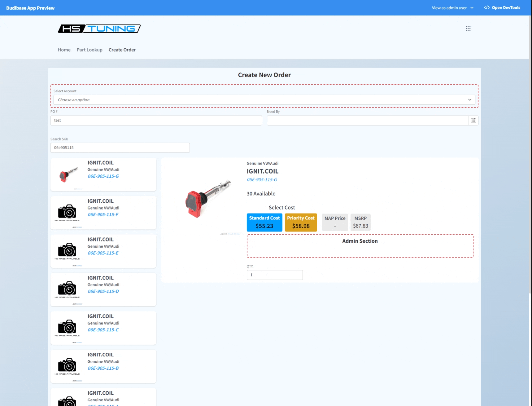Screen dimensions: 532x406
Task: Open part link 06E-905-115-E
Action: click(103, 253)
